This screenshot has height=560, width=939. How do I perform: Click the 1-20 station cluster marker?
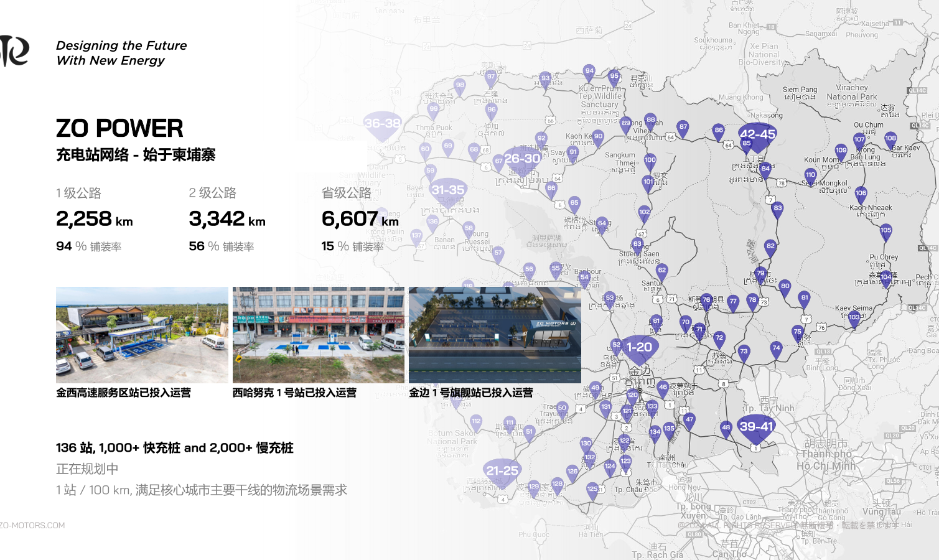640,351
